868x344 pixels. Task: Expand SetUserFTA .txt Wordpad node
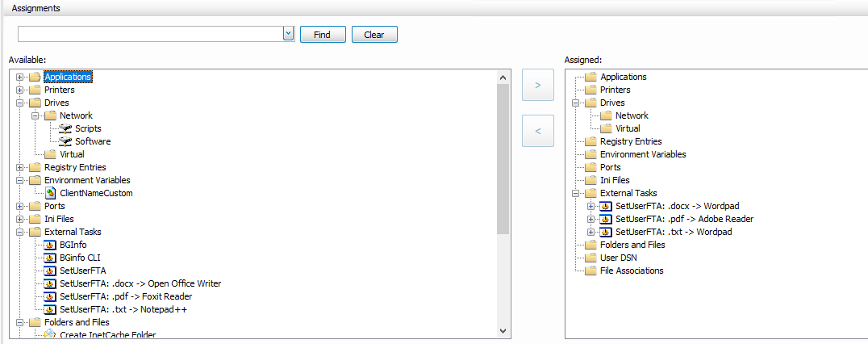click(591, 232)
